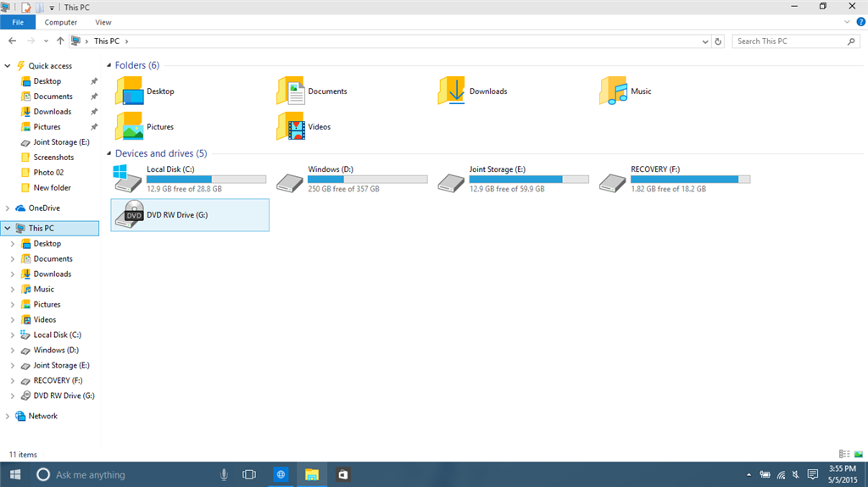The image size is (868, 487).
Task: Open the Documents folder icon in Folders section
Action: coord(291,91)
